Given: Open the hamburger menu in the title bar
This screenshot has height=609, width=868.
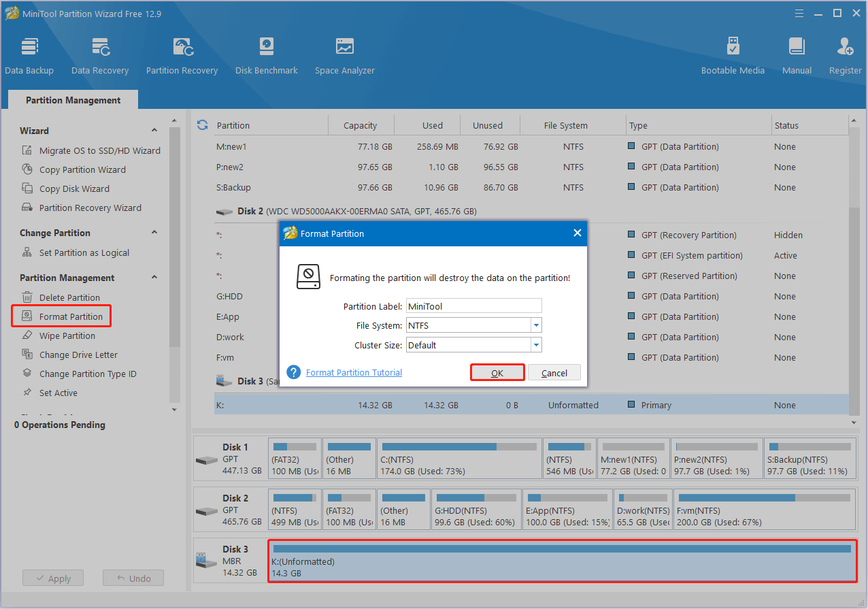Looking at the screenshot, I should click(799, 13).
